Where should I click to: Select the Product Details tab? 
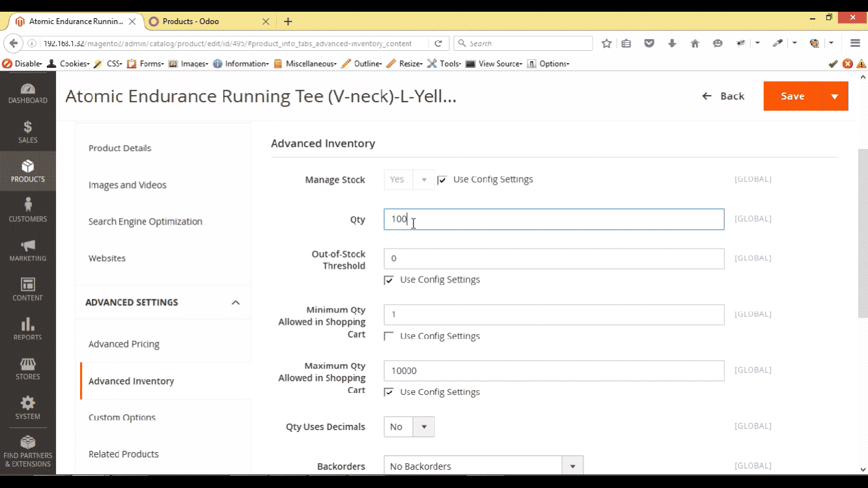tap(120, 148)
